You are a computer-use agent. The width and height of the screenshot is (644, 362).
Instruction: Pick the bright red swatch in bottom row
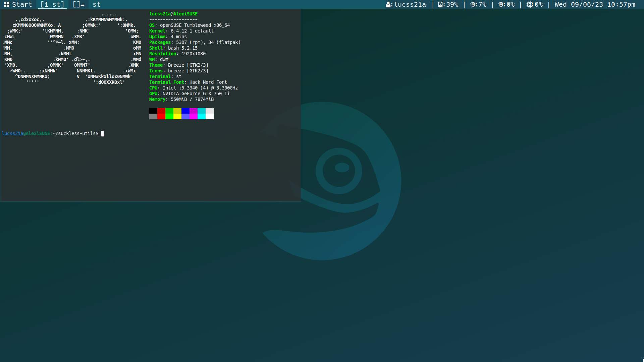point(161,116)
